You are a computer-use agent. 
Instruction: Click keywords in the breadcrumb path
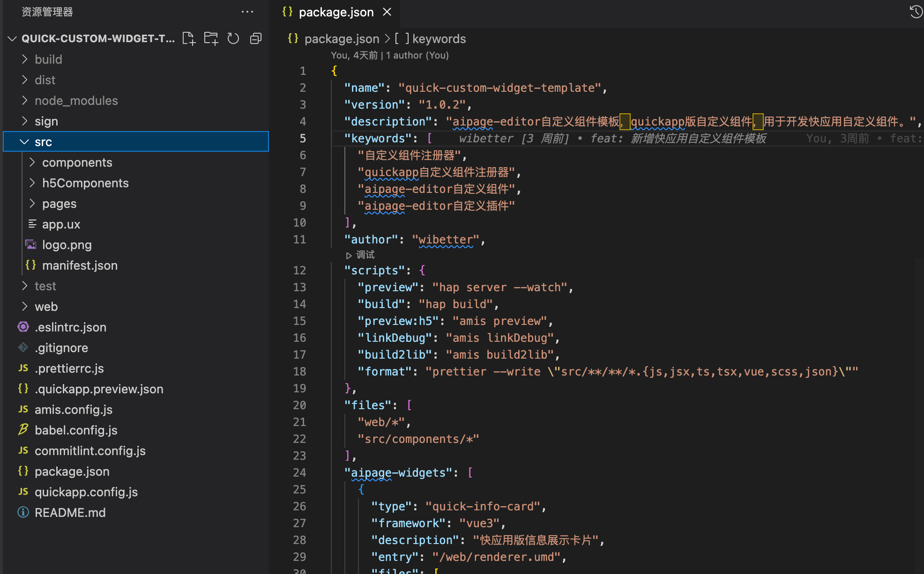point(439,39)
